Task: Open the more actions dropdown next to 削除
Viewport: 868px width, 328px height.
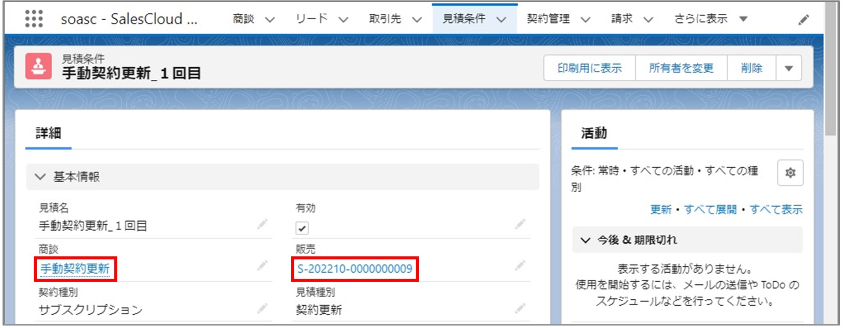Action: (789, 68)
